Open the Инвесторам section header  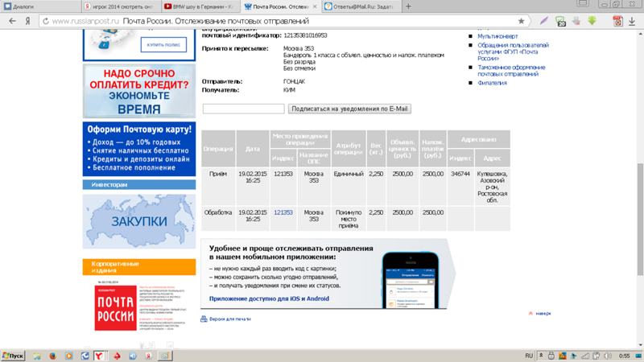139,185
